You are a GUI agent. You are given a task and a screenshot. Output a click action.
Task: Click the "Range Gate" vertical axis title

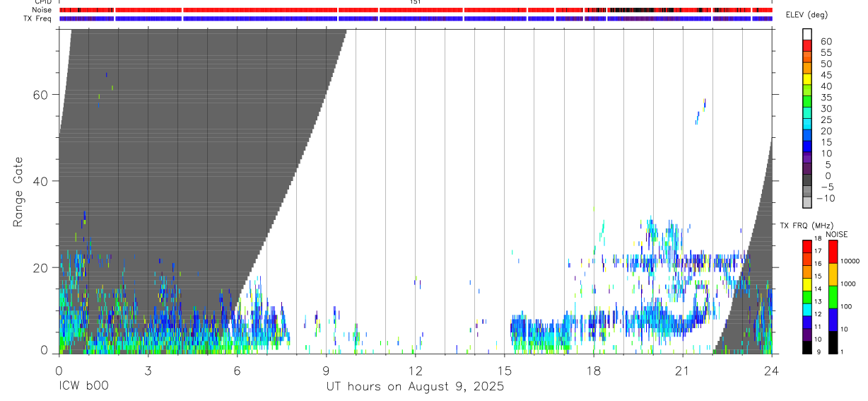tap(18, 192)
